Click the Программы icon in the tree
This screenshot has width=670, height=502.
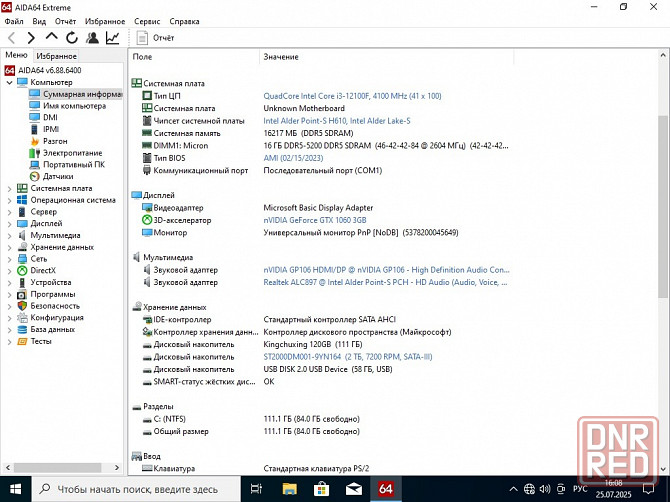click(x=22, y=294)
